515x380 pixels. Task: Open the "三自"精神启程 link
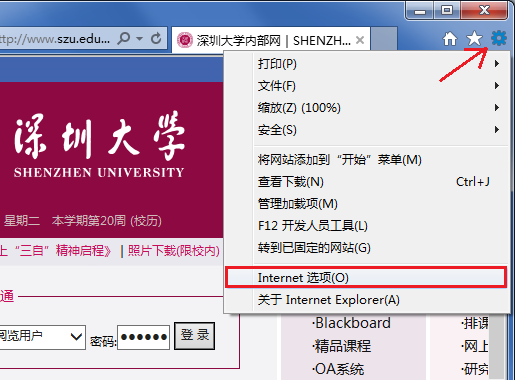[x=55, y=251]
